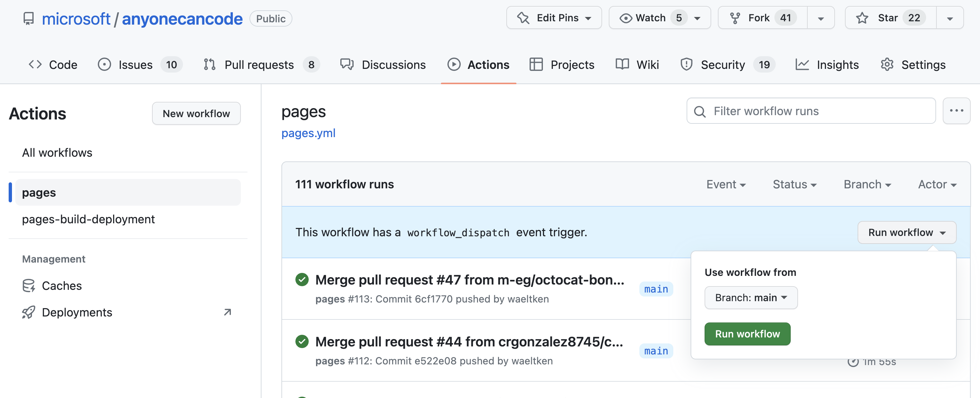Click All workflows menu item
The width and height of the screenshot is (980, 398).
[x=57, y=151]
